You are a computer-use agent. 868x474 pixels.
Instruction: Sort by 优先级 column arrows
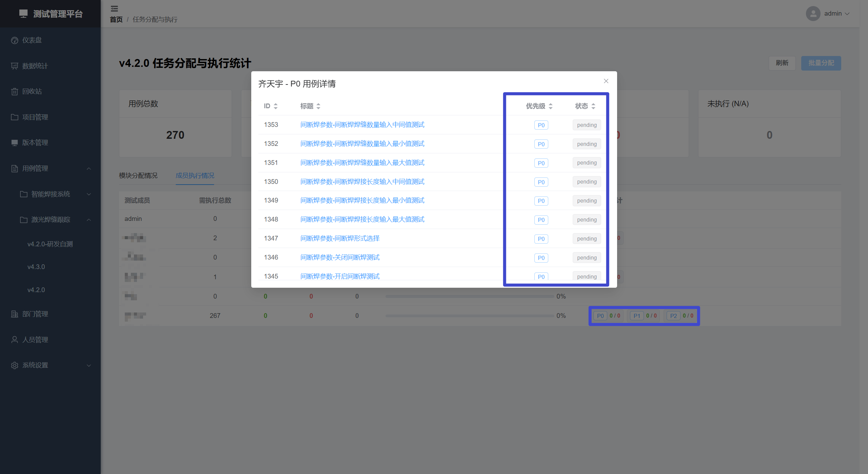tap(550, 106)
